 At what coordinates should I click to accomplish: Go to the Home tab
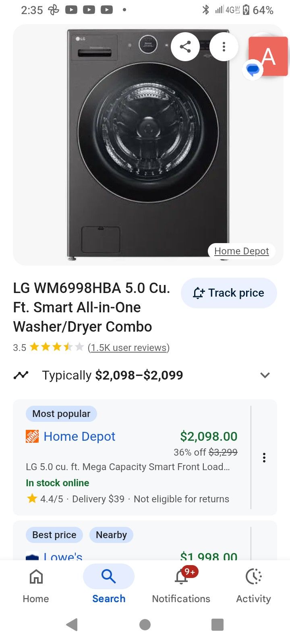pos(36,586)
